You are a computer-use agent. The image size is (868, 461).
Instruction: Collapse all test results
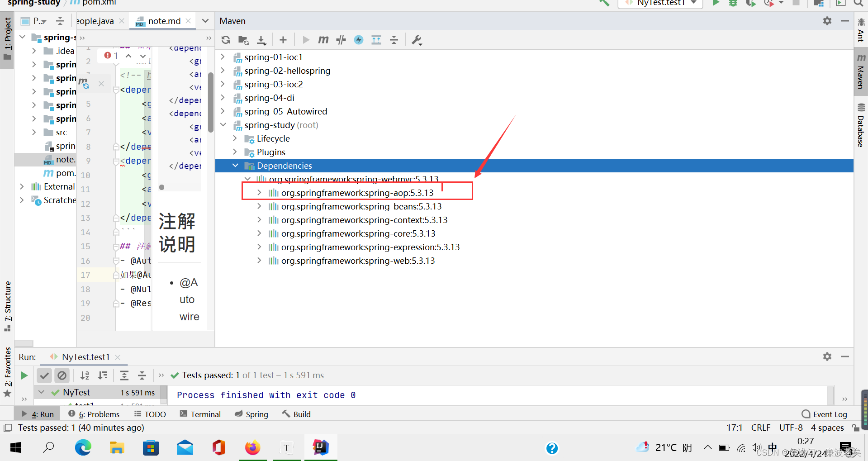pyautogui.click(x=142, y=375)
